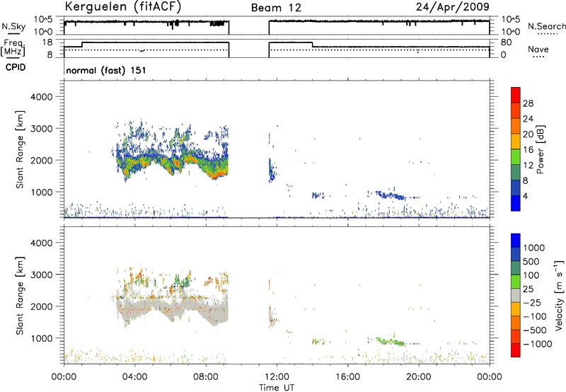Viewport: 566px width, 392px height.
Task: Click the 'Beam 12' heading
Action: click(276, 8)
